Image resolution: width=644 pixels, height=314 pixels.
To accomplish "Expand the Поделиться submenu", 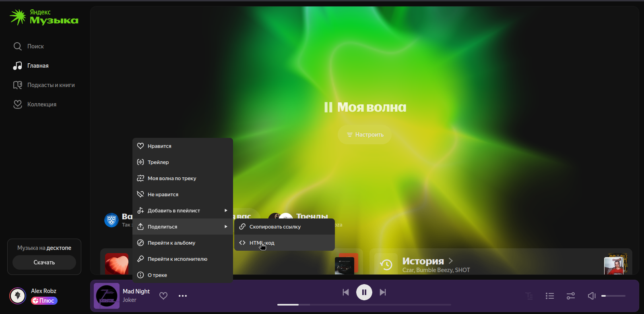I will point(183,227).
